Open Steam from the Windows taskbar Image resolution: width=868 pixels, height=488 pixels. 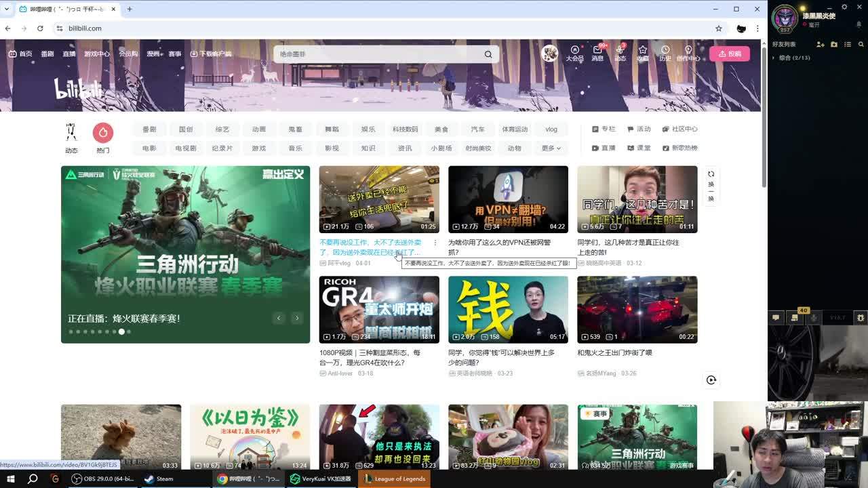click(x=159, y=479)
